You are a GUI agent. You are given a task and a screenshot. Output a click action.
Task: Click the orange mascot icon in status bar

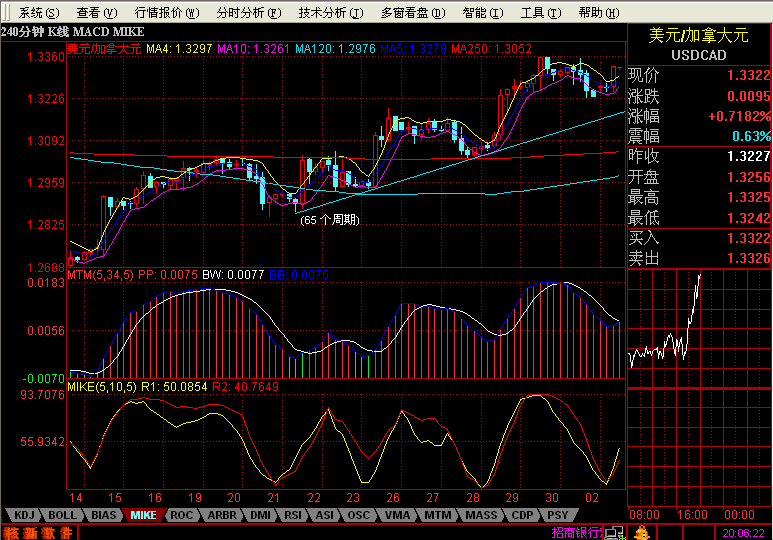(x=642, y=533)
